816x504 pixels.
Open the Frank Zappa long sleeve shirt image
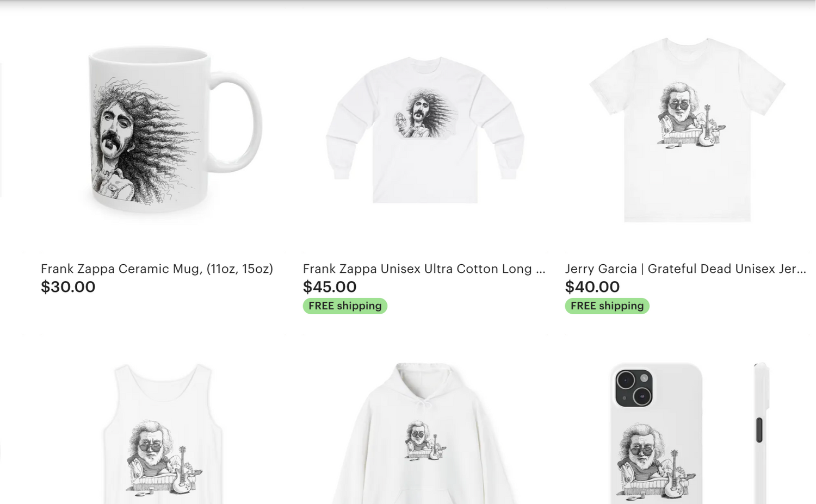425,130
